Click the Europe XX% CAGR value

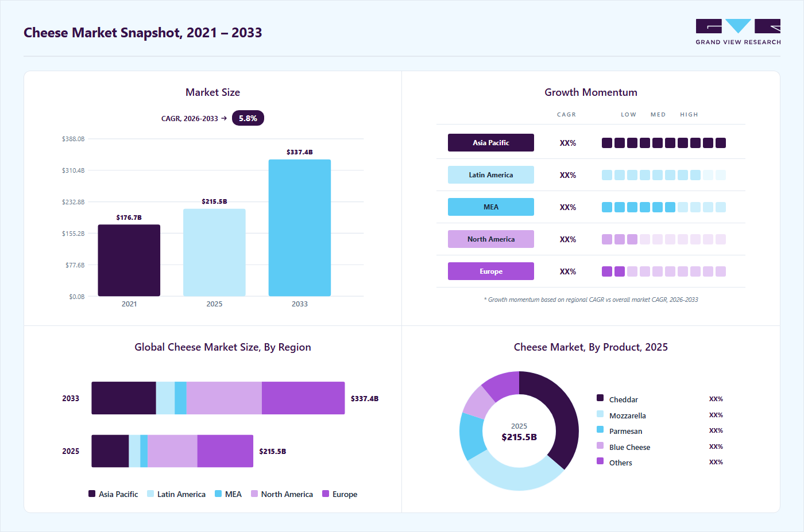568,271
